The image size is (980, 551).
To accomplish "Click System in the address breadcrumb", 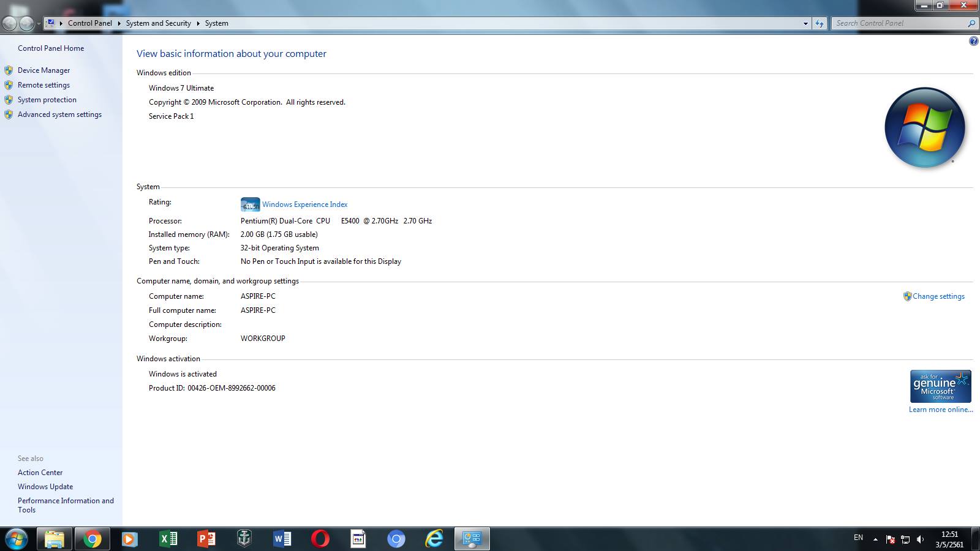I will click(x=217, y=23).
